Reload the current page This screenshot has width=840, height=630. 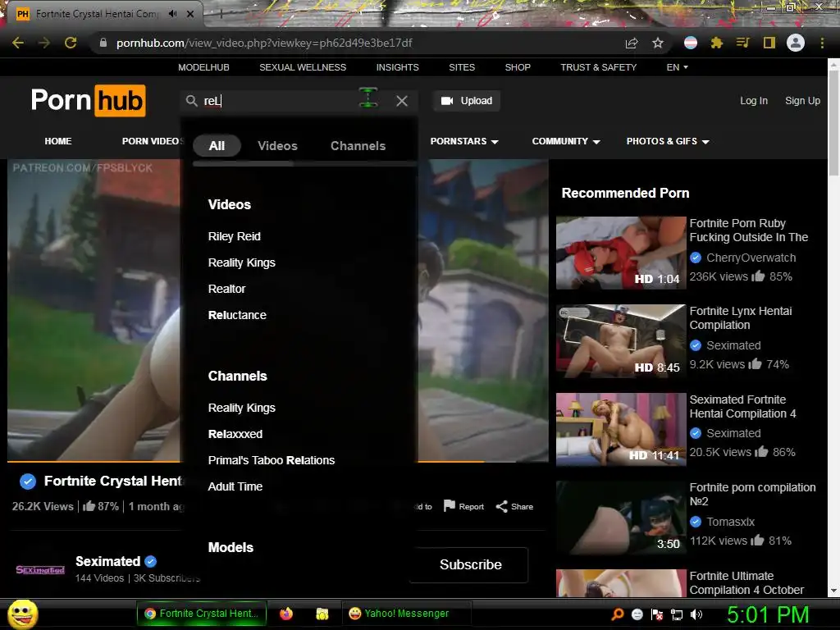pyautogui.click(x=71, y=43)
